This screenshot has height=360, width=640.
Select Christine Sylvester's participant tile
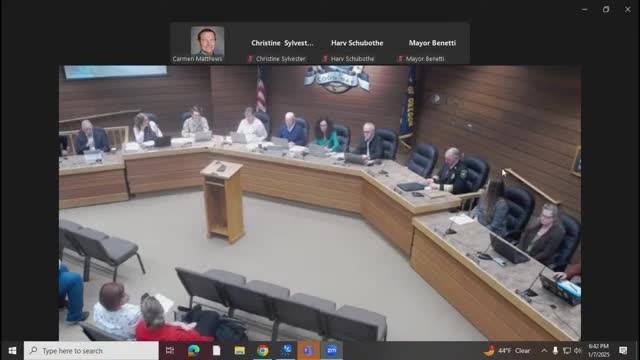coord(282,43)
